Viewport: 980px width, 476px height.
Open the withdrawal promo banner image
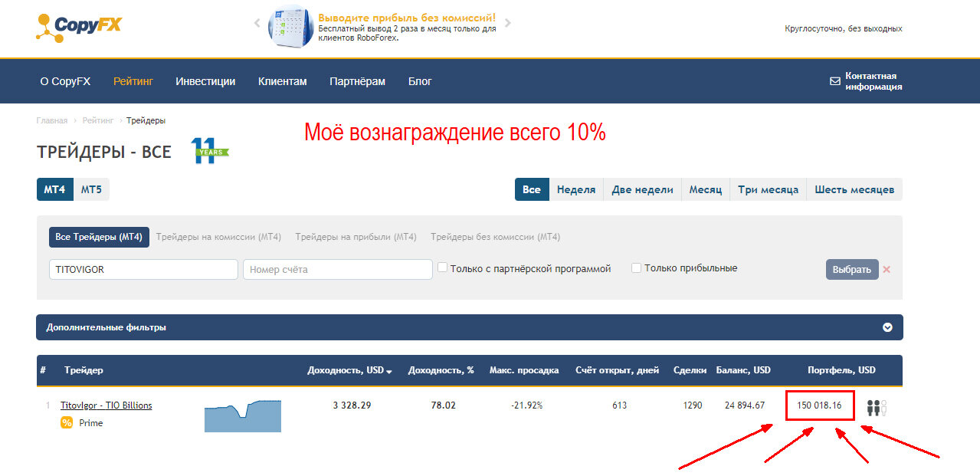tap(290, 28)
